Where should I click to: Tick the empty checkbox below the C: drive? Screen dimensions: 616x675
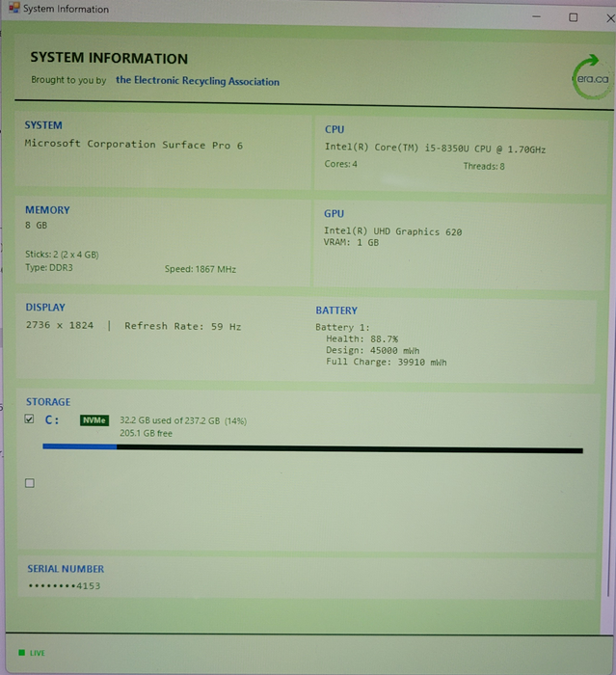point(30,483)
